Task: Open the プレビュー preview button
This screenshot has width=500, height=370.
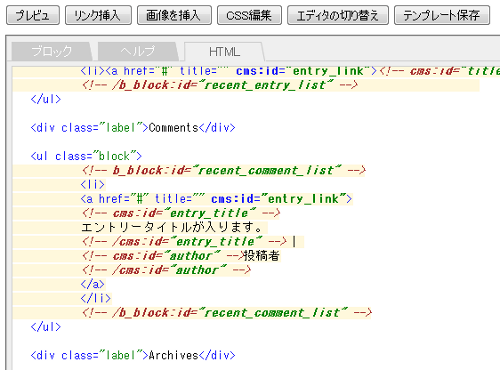Action: (x=33, y=15)
